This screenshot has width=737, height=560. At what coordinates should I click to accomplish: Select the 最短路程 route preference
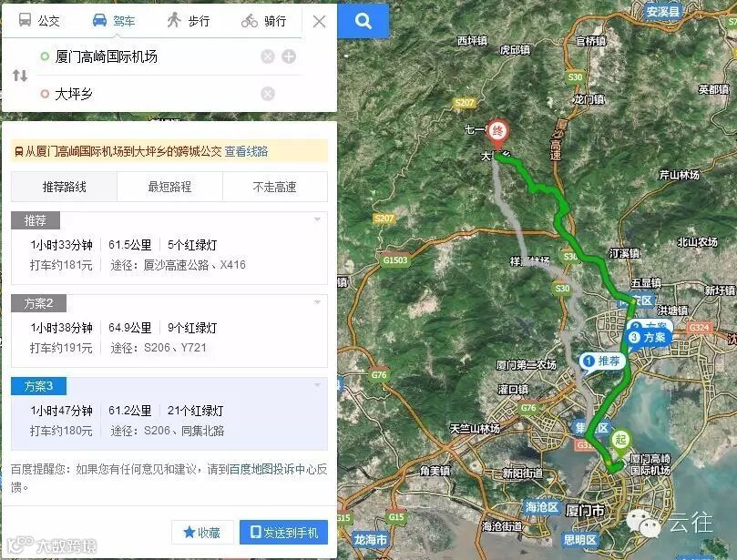tap(169, 187)
